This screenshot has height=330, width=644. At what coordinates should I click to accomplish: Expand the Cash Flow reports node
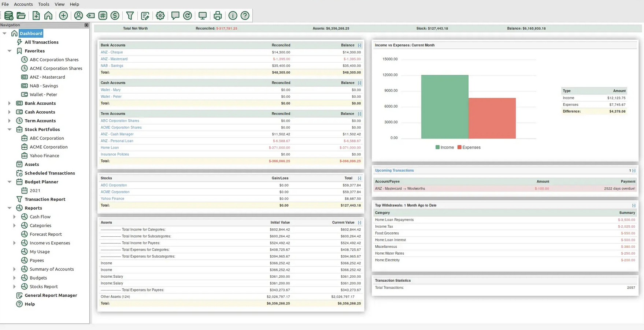(x=15, y=217)
